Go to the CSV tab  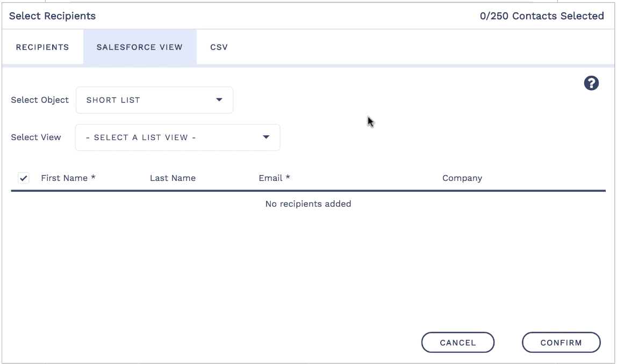[219, 47]
